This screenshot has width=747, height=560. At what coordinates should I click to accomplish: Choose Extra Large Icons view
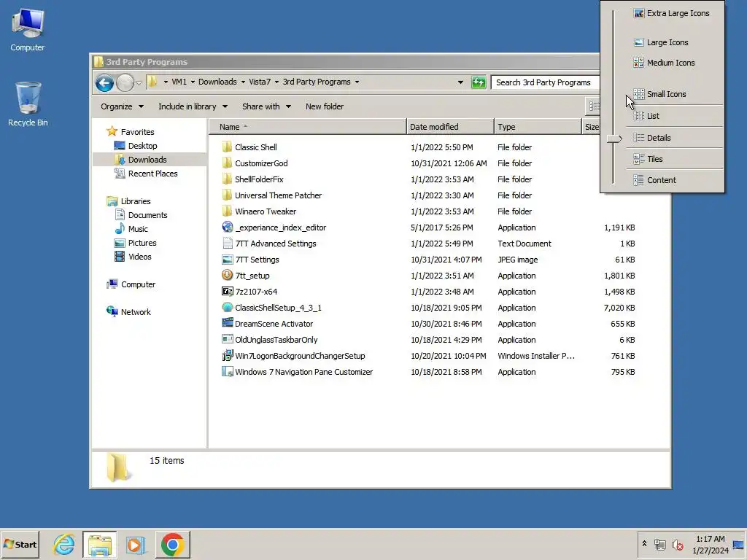coord(672,13)
